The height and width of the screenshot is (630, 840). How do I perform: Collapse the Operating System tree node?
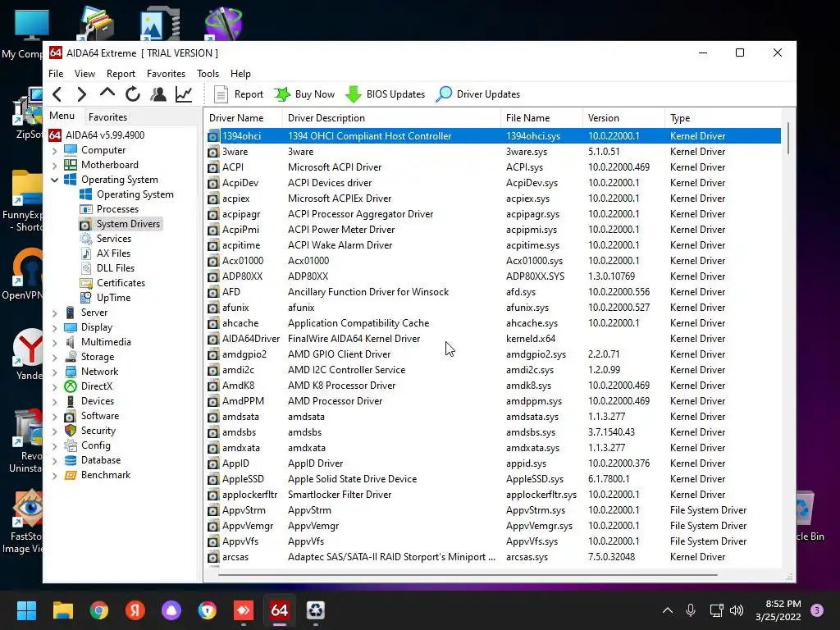(x=55, y=180)
